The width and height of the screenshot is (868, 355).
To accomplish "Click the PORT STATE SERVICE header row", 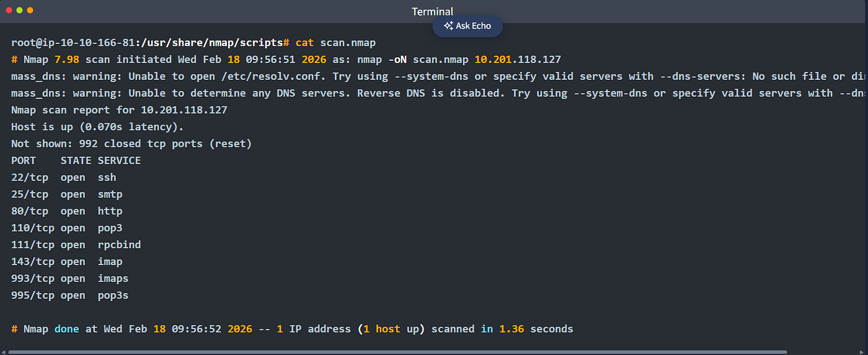I will click(76, 160).
